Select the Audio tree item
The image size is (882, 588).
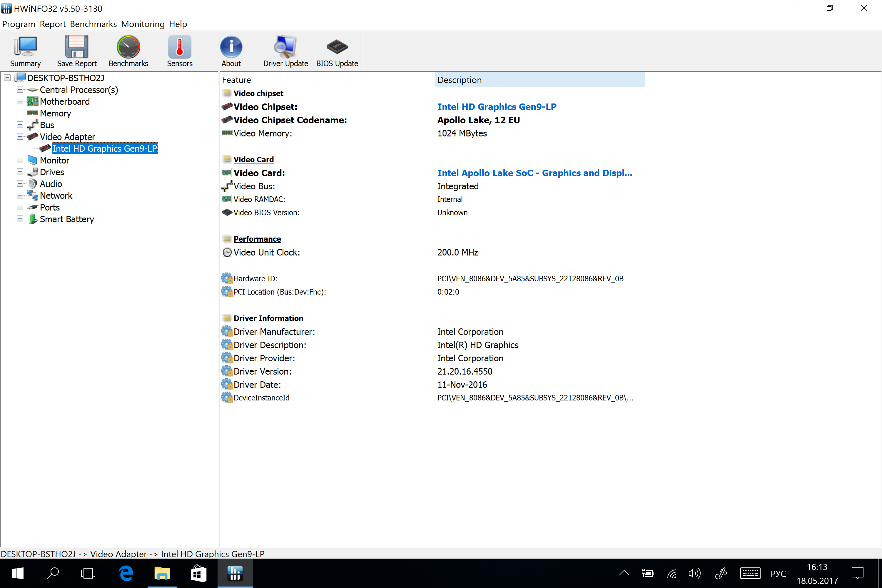(51, 184)
